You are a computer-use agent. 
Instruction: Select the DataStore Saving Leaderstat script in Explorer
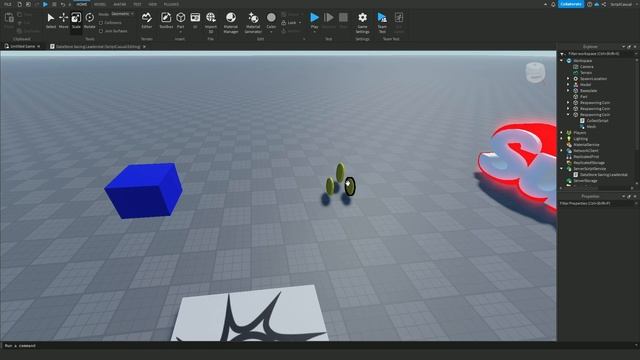(603, 175)
